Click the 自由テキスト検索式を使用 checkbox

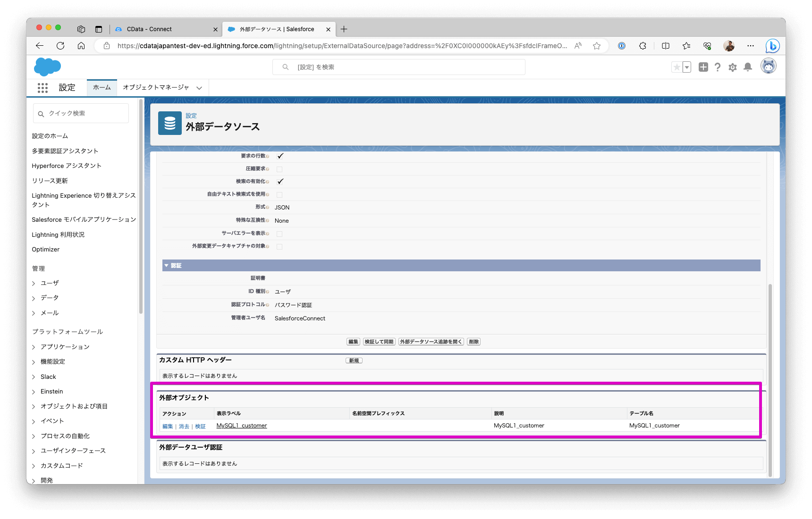(279, 194)
